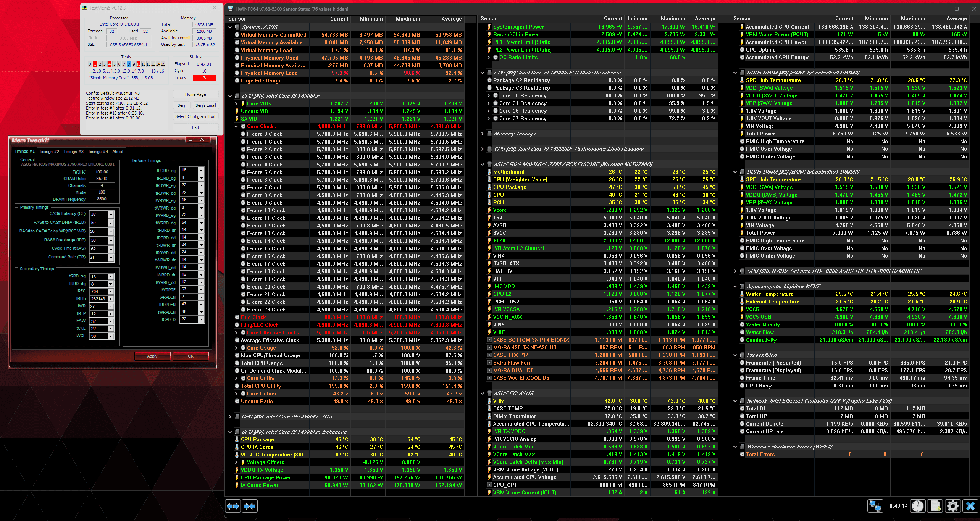Open the About tab in Mem TweakIt

coord(118,152)
